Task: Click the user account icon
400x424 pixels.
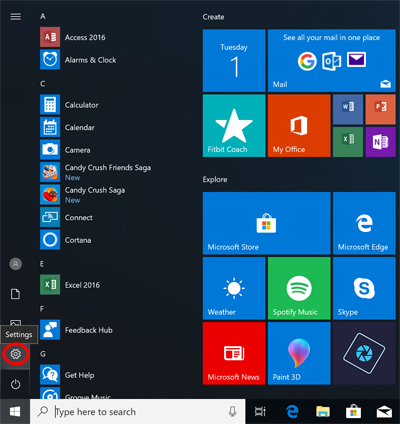Action: (15, 264)
